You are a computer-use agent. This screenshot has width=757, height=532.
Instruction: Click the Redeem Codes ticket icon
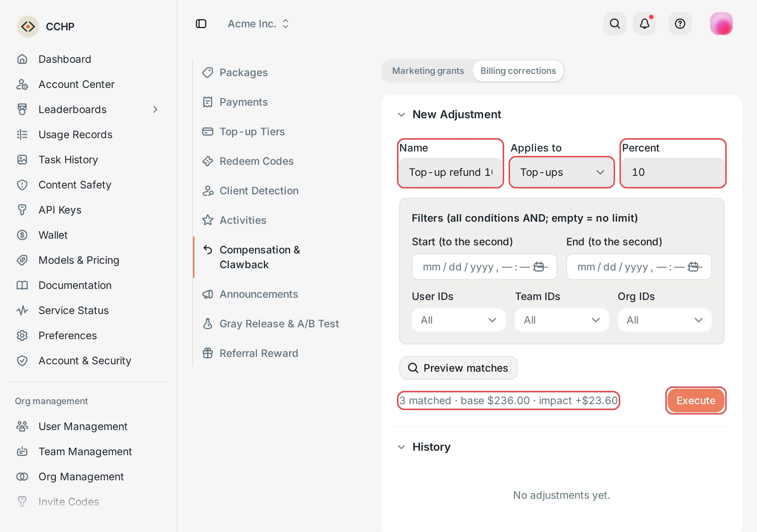[x=208, y=161]
